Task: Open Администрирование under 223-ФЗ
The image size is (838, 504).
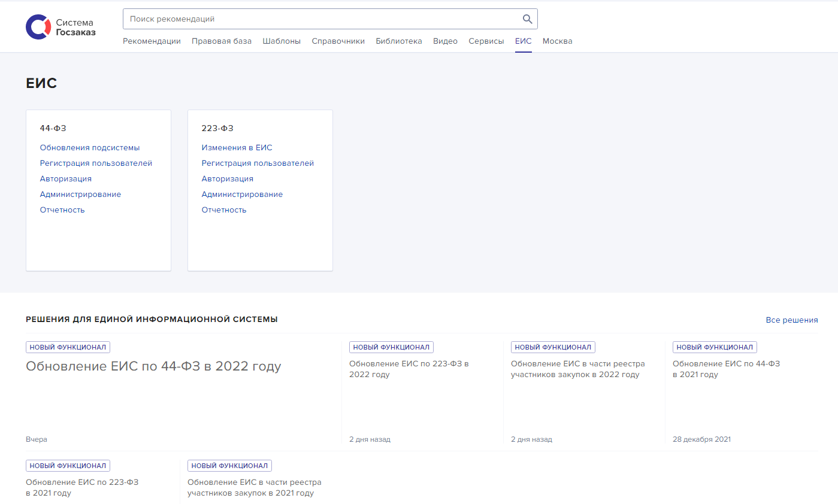Action: click(242, 195)
